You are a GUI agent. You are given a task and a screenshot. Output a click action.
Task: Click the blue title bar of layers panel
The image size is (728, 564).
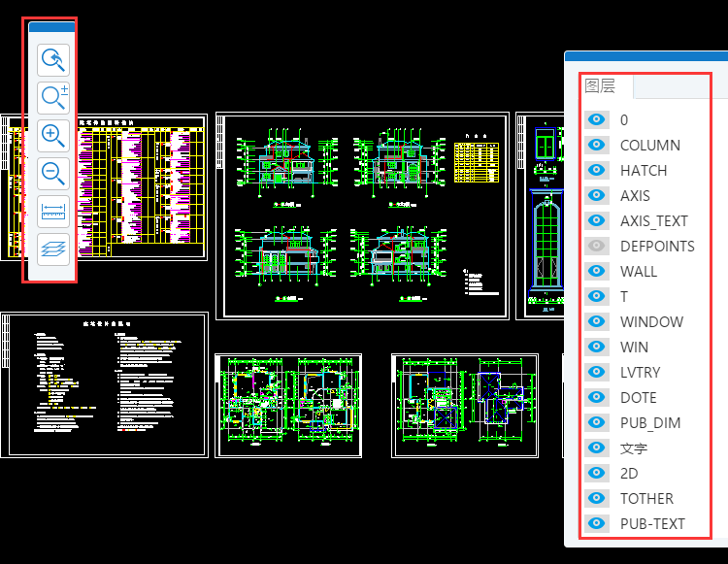pyautogui.click(x=646, y=56)
